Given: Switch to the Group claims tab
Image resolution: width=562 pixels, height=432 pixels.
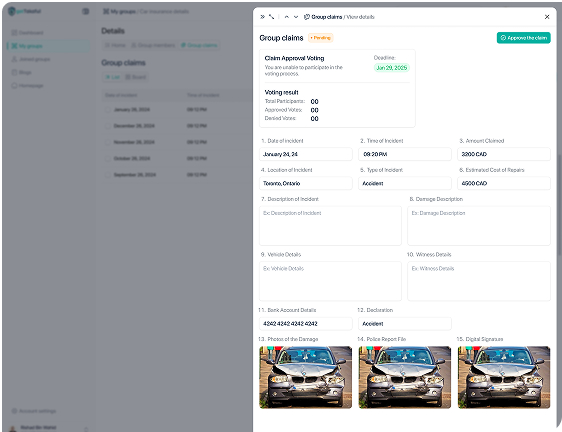Looking at the screenshot, I should [x=199, y=45].
